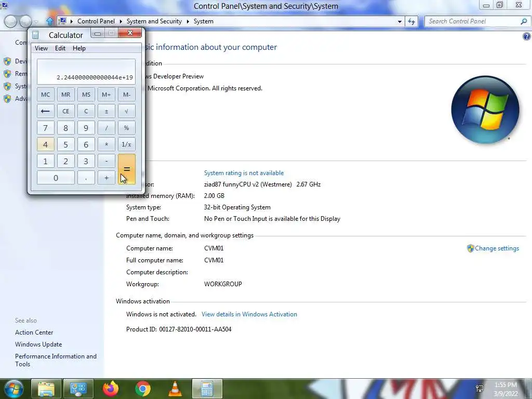
Task: Click the WORKGROUP value text
Action: pos(223,284)
